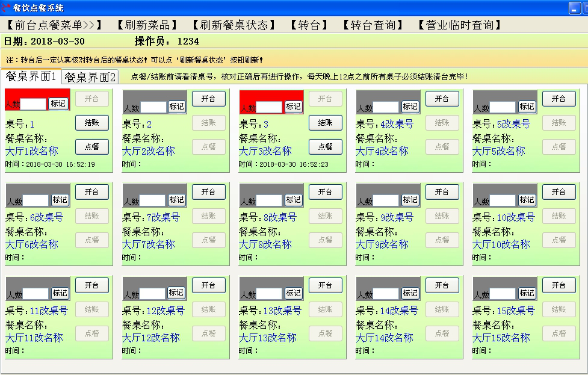The width and height of the screenshot is (588, 375).
Task: Click 标记 button on table 10
Action: point(527,200)
